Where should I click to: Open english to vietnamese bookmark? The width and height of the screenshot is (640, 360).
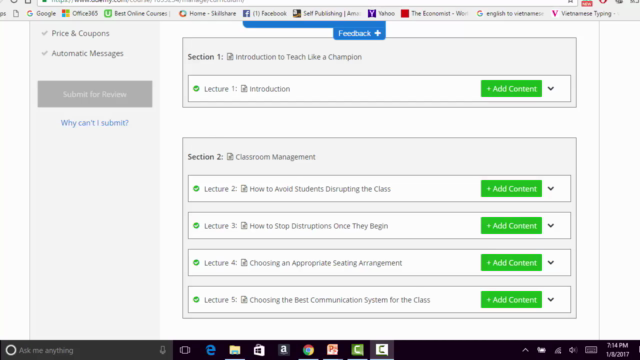pyautogui.click(x=510, y=13)
